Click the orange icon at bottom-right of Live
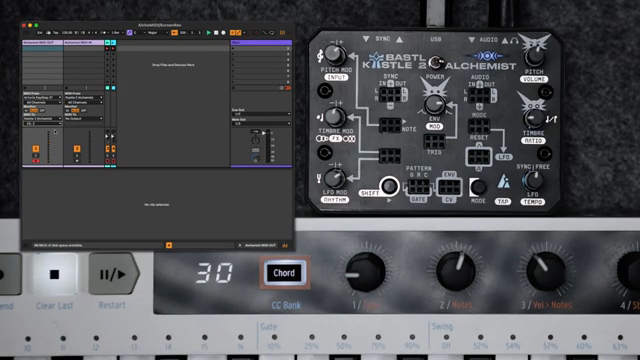The width and height of the screenshot is (640, 360). [x=285, y=245]
